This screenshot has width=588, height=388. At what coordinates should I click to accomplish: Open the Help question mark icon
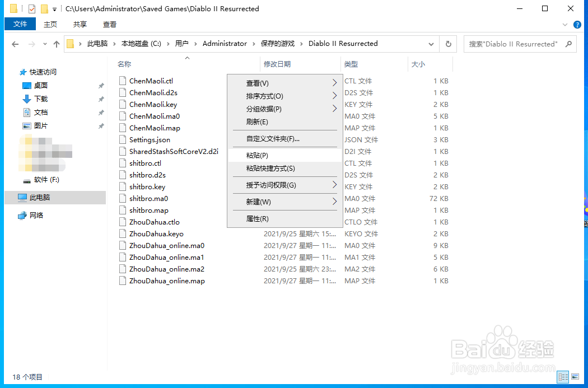[x=577, y=25]
